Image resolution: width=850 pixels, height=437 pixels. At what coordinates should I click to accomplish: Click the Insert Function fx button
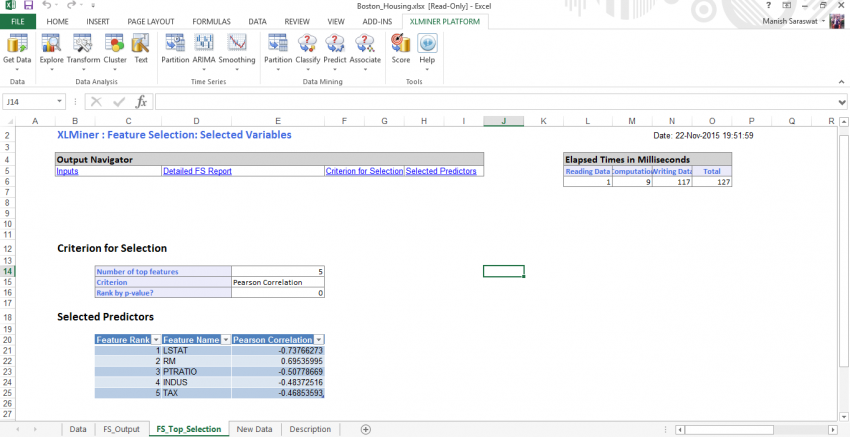(141, 101)
